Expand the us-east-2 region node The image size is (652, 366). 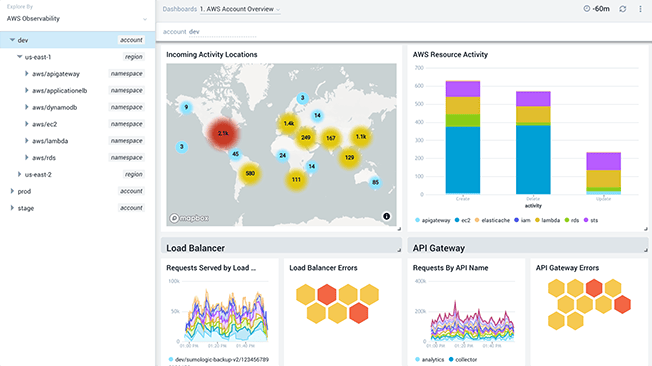click(x=19, y=174)
